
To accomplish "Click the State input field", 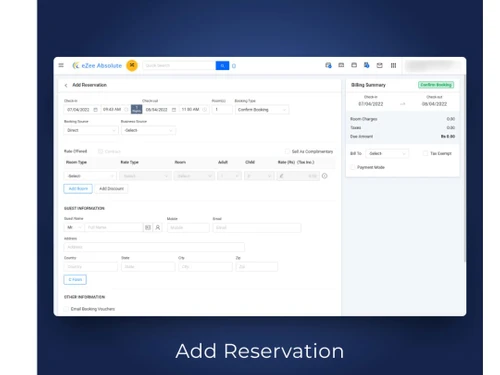I will click(x=148, y=267).
